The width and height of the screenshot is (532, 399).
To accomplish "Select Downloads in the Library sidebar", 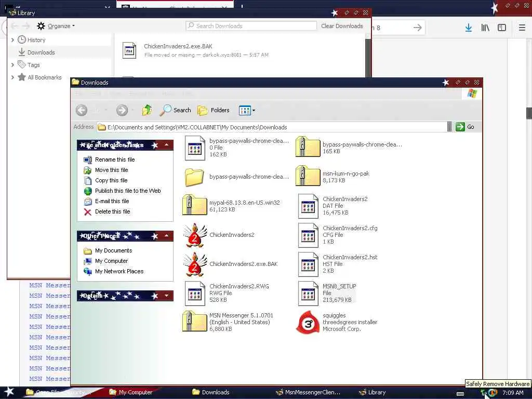I will tap(41, 52).
